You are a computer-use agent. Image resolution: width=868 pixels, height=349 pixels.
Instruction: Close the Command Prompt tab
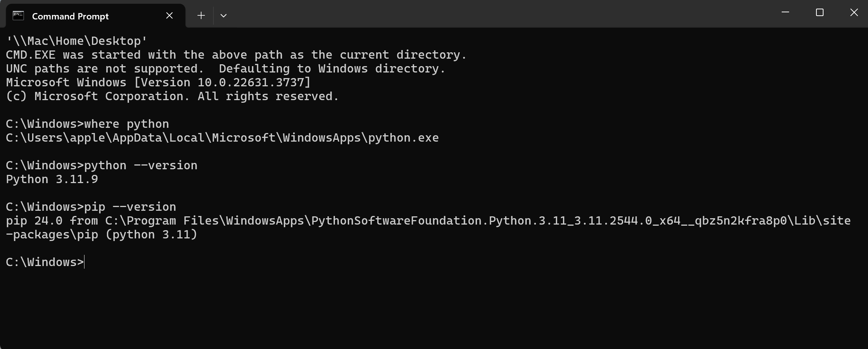pyautogui.click(x=169, y=16)
